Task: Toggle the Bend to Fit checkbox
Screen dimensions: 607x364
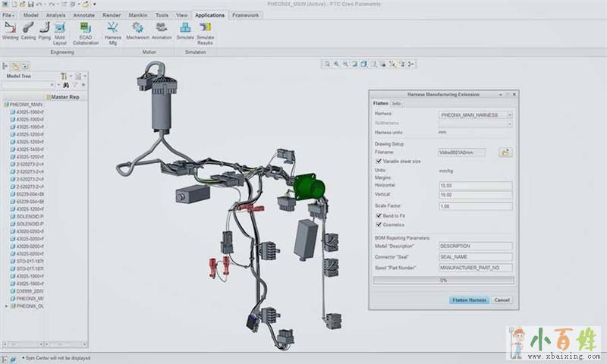Action: click(379, 216)
